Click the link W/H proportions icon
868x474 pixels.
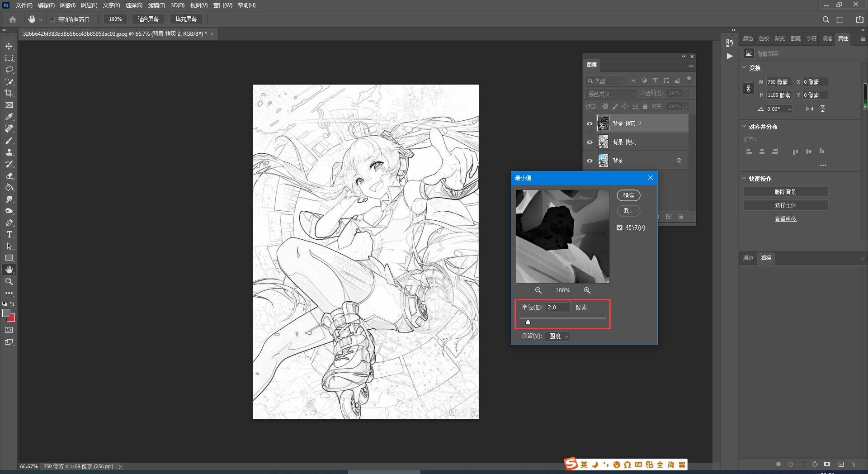(749, 88)
